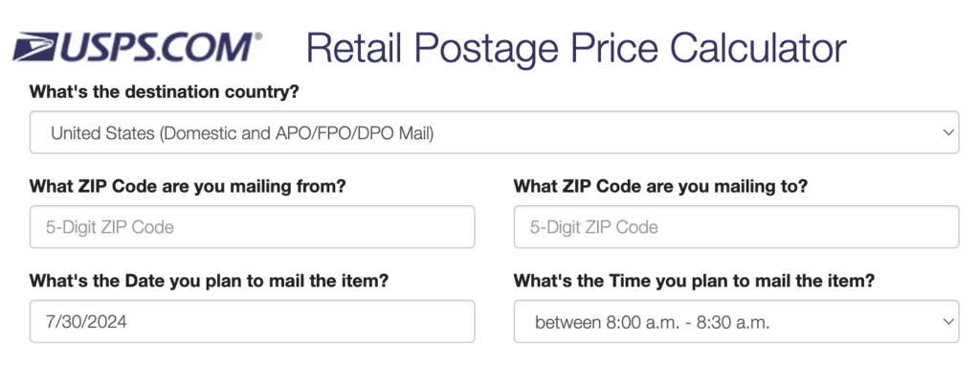Click the mail date field showing 7/30/2024
980x368 pixels.
click(x=252, y=321)
